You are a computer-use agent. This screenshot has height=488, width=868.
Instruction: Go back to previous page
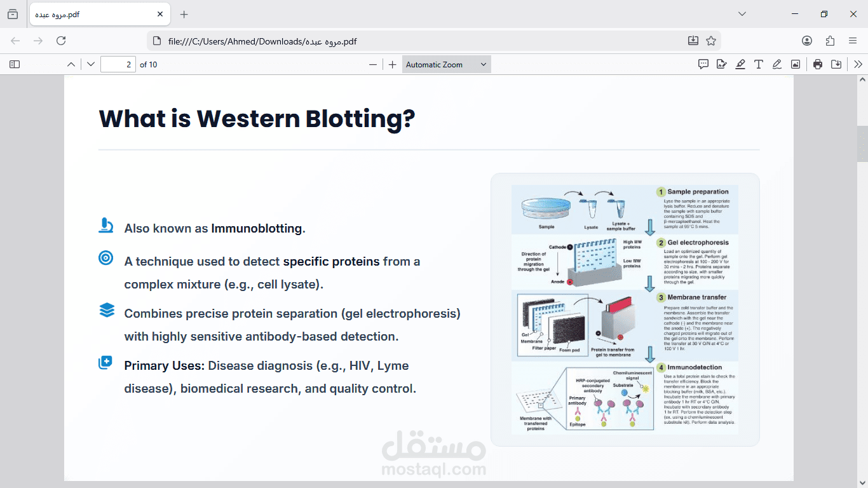15,41
